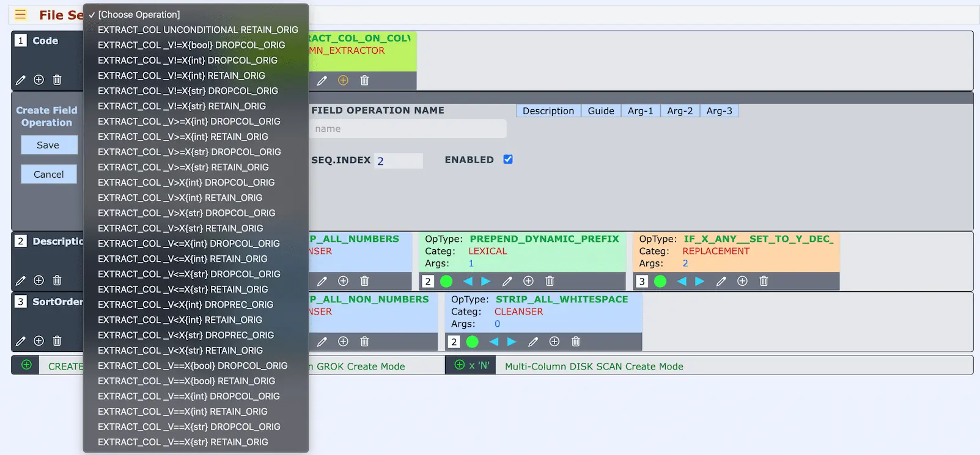
Task: Add operation to the Code field
Action: 39,79
